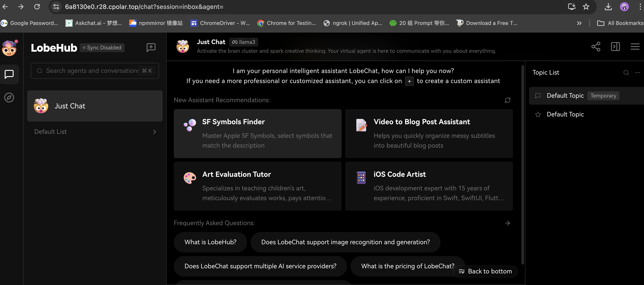Open npmmirror bookmark
The image size is (644, 285).
click(x=156, y=23)
